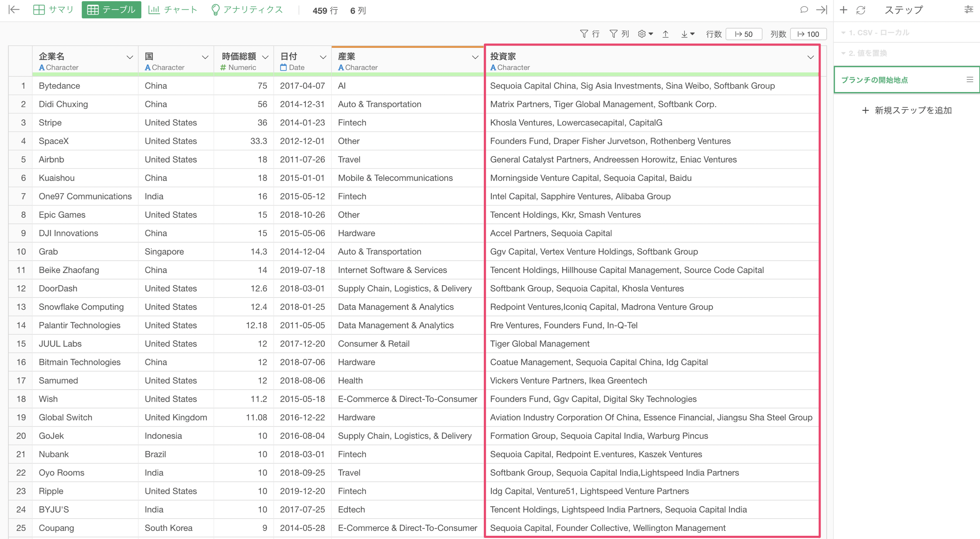Viewport: 980px width, 539px height.
Task: Switch to the サマリ tab
Action: click(53, 9)
